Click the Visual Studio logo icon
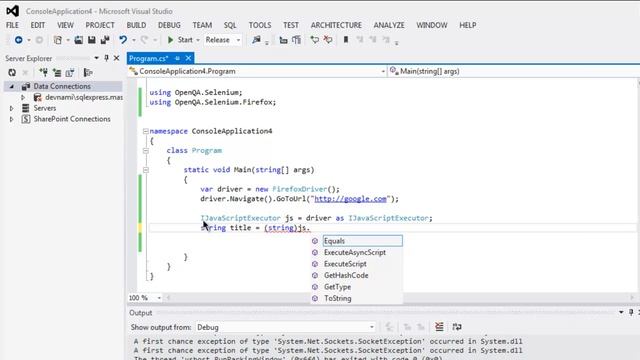This screenshot has width=640, height=360. pos(12,11)
